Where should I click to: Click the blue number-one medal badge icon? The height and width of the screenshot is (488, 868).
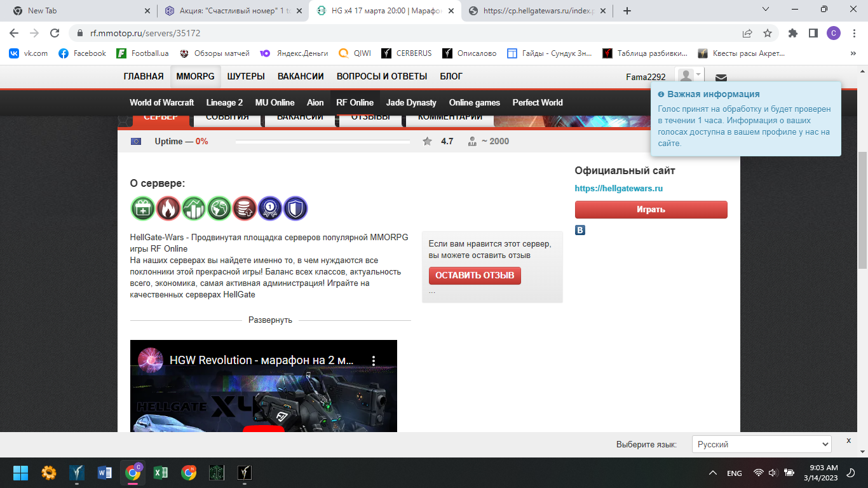270,208
